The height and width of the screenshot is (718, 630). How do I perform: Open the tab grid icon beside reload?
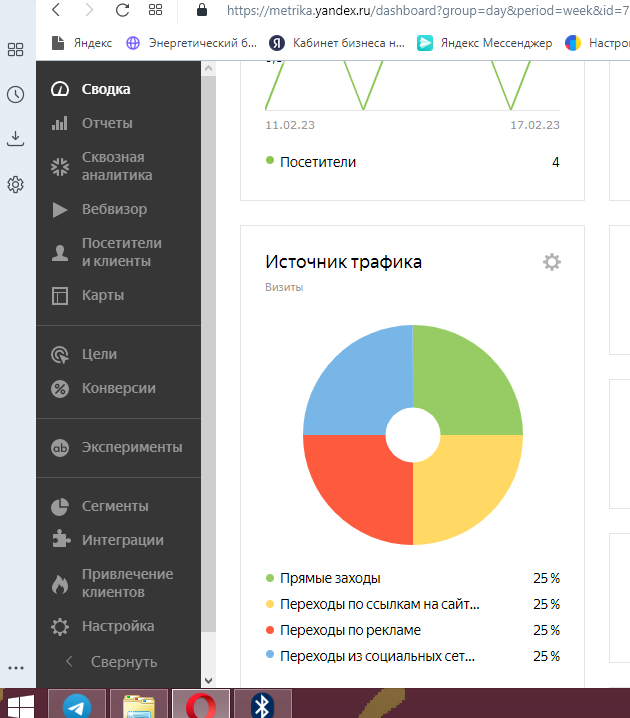tap(156, 10)
